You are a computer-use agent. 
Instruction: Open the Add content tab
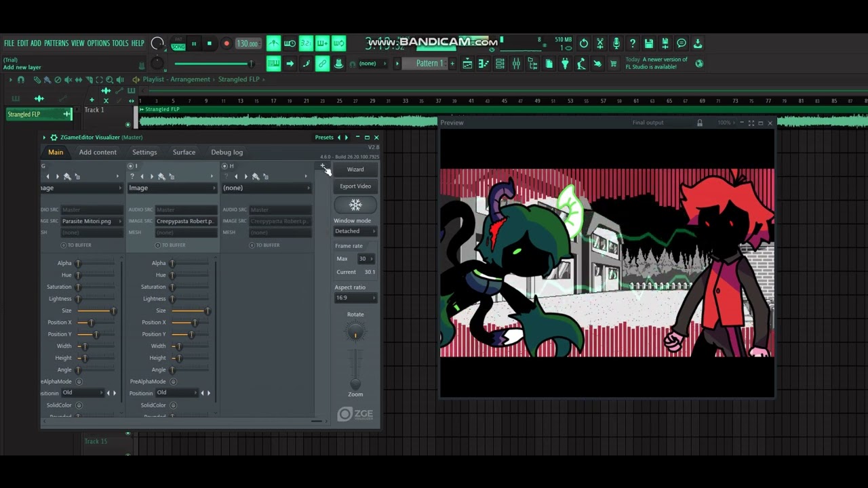[x=98, y=152]
